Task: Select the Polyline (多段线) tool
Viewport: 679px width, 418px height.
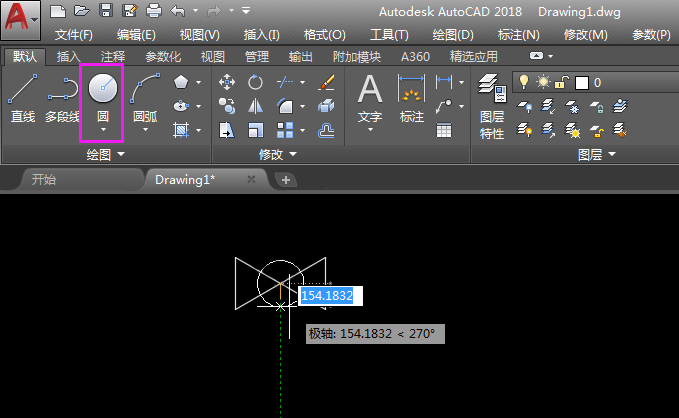Action: click(x=62, y=99)
